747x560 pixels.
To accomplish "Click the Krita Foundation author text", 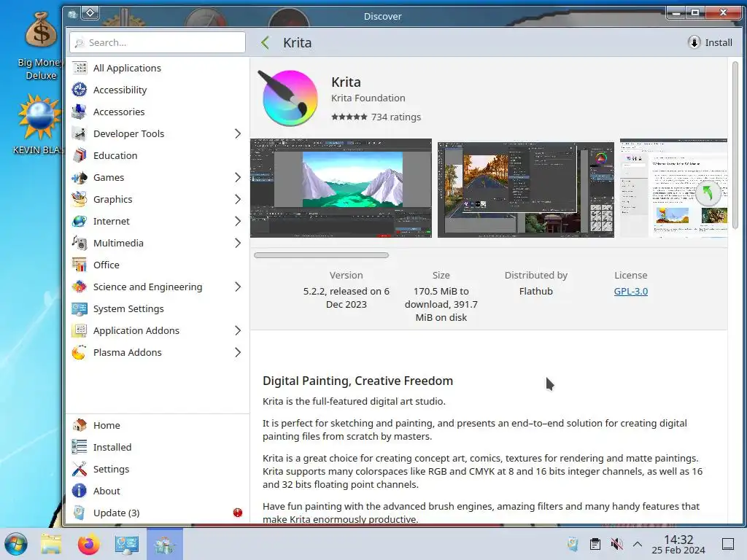I will [368, 98].
